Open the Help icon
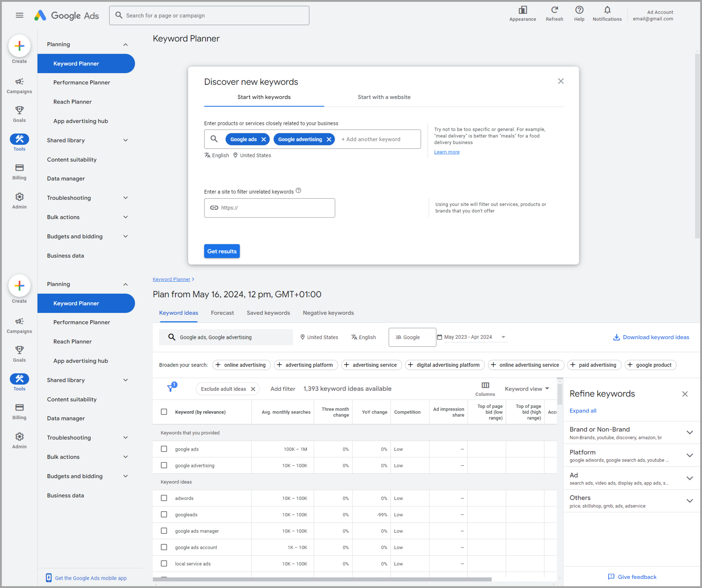The width and height of the screenshot is (702, 588). tap(579, 10)
